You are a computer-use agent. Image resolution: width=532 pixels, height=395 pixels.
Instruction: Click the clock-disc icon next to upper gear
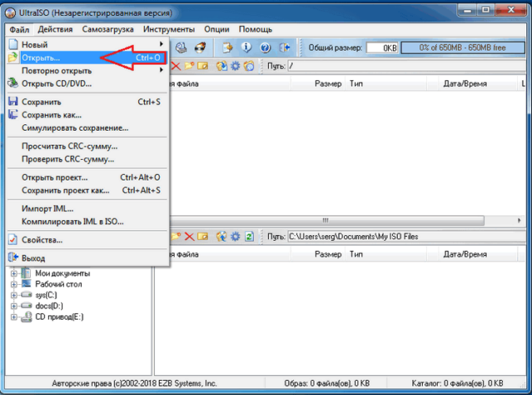tap(249, 66)
